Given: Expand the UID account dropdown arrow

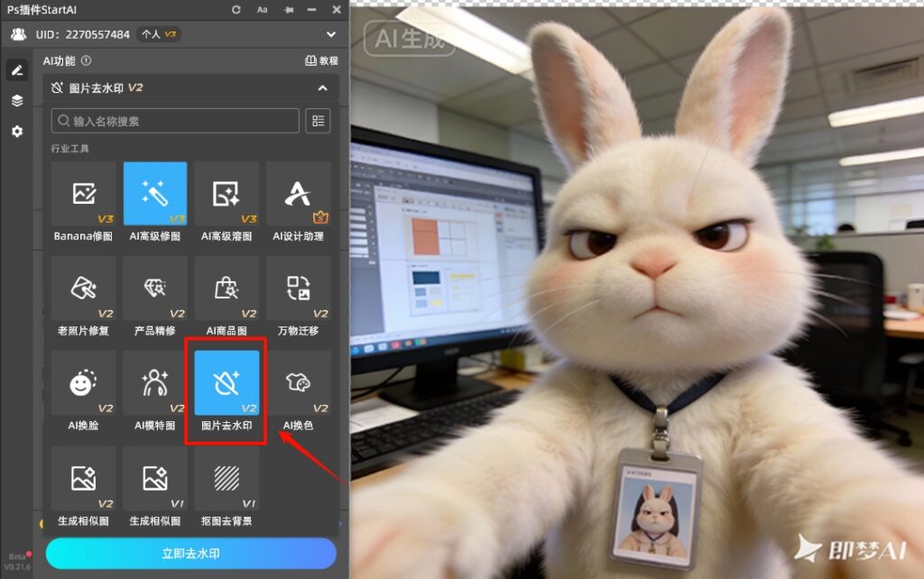Looking at the screenshot, I should click(x=331, y=34).
